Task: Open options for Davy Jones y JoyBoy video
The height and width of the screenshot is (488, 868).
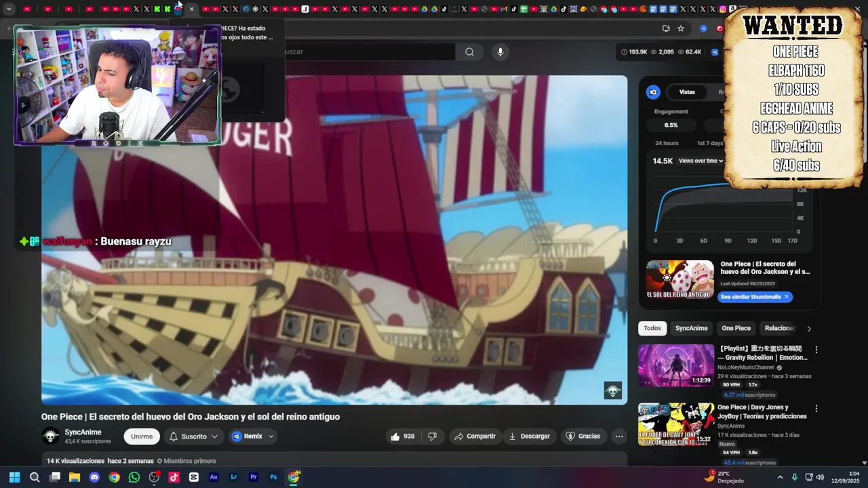Action: tap(816, 409)
